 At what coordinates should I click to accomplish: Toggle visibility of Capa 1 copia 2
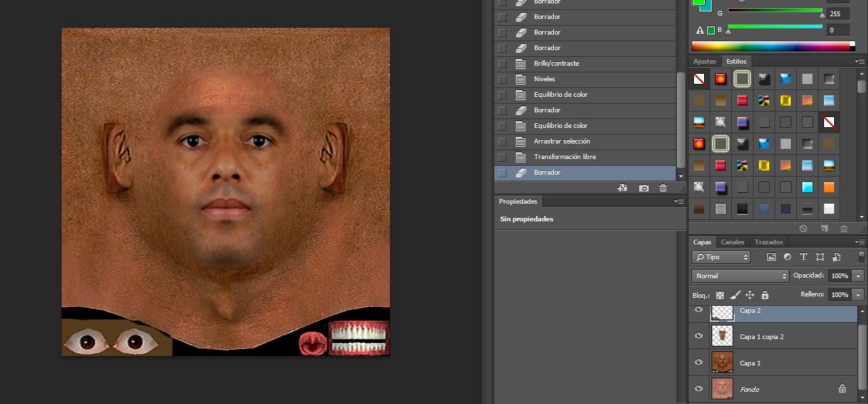(x=699, y=336)
